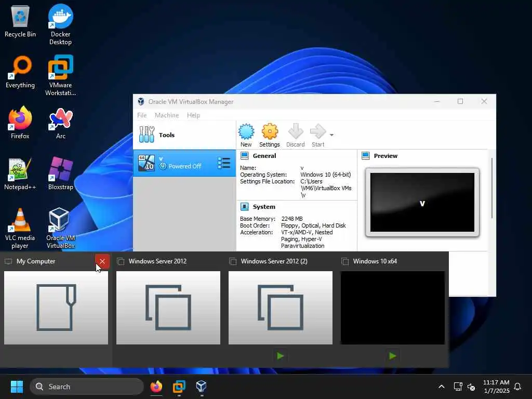Click 'Floppy, Optical, Hard Disk' boot order

tap(313, 225)
